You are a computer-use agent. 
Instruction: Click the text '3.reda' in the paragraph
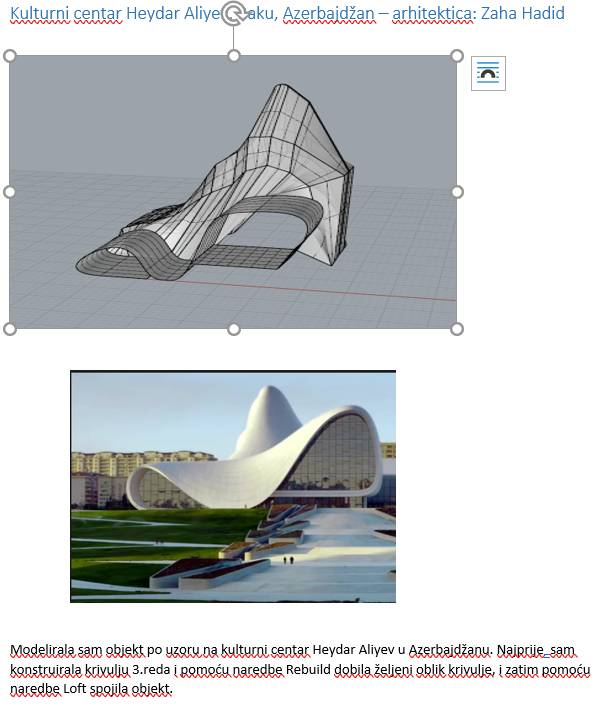pos(151,669)
